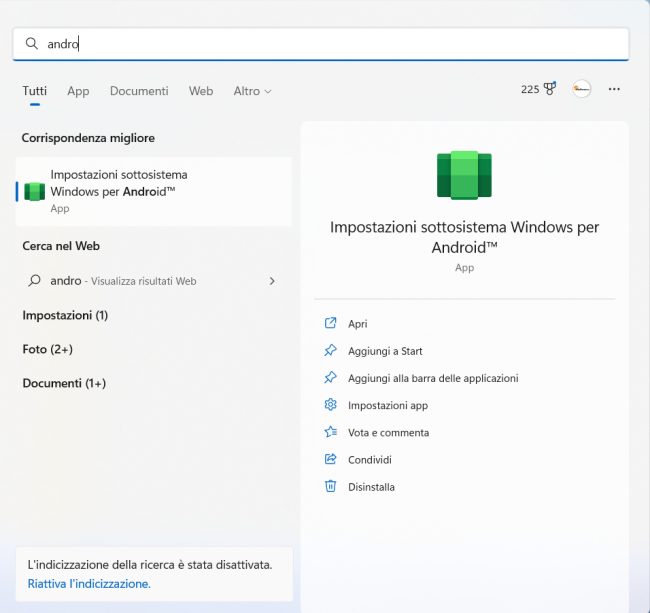650x613 pixels.
Task: Open the rewards points trophy icon
Action: pos(550,88)
